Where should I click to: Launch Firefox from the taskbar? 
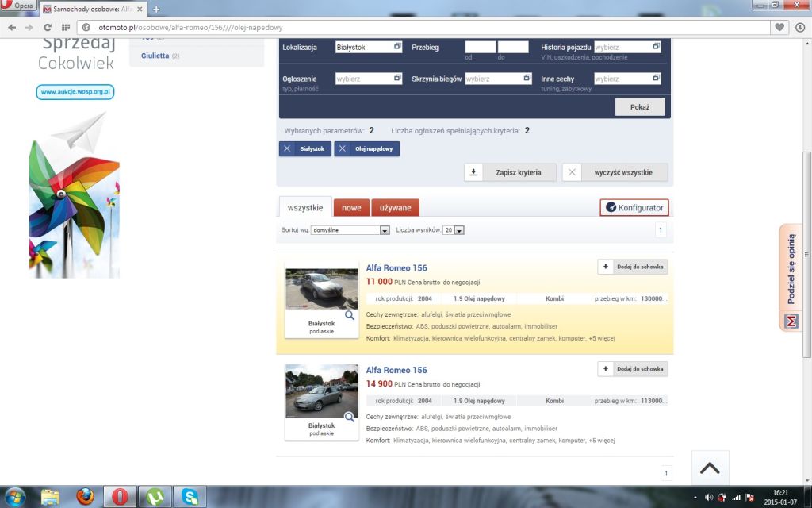[86, 497]
